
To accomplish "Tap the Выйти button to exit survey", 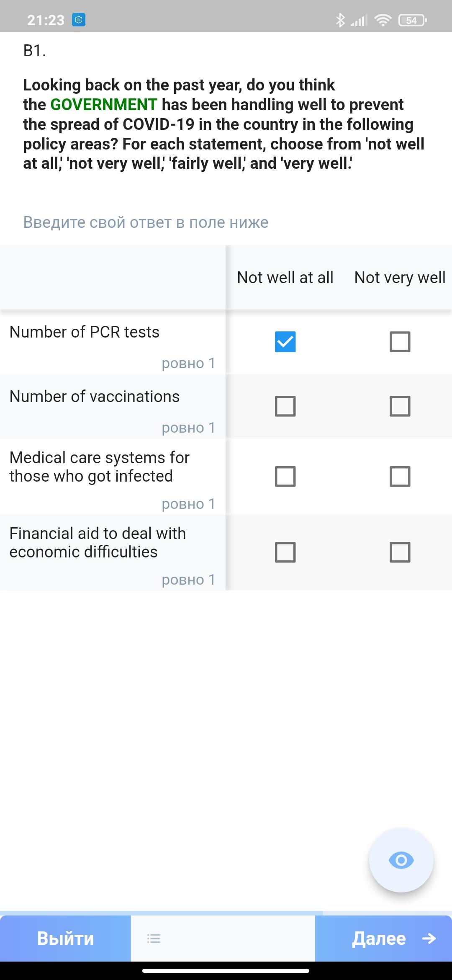I will tap(65, 939).
